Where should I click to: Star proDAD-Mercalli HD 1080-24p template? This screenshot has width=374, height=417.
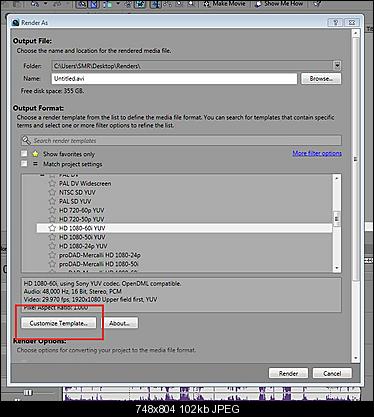pyautogui.click(x=52, y=255)
